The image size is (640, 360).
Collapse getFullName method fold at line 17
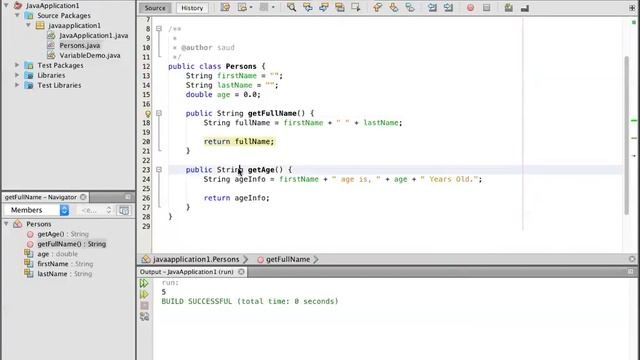pyautogui.click(x=159, y=113)
